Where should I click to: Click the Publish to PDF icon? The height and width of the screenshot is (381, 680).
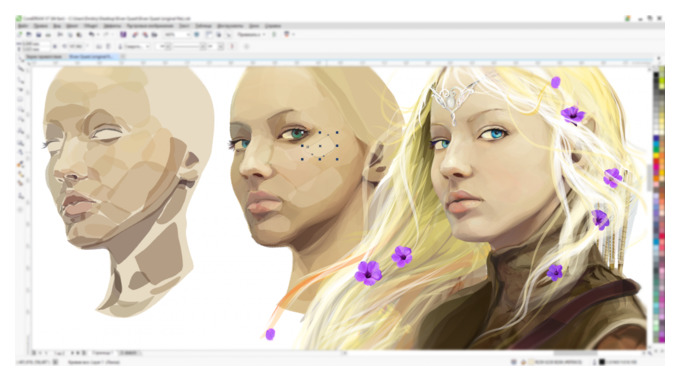154,34
